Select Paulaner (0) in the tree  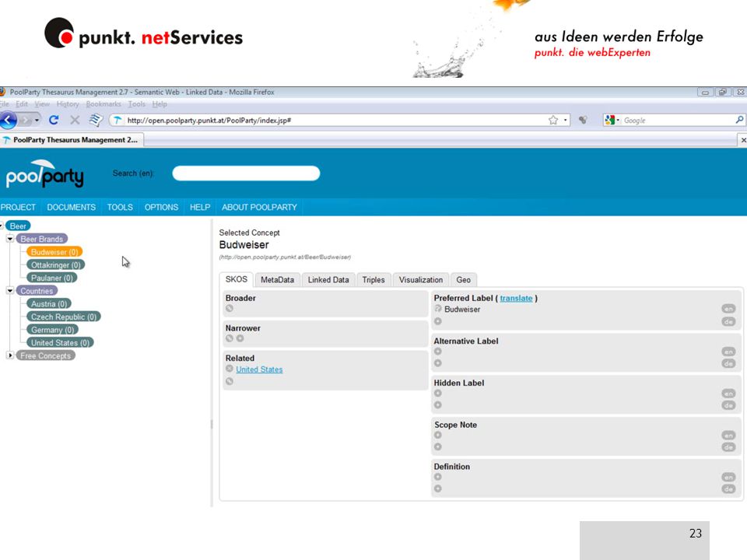click(x=52, y=278)
